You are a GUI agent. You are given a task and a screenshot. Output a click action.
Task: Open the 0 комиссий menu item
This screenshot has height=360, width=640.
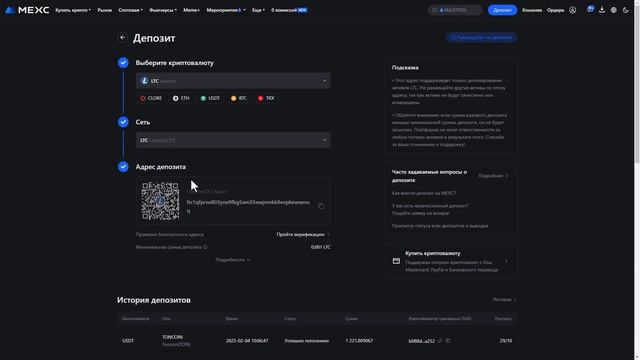[x=289, y=10]
